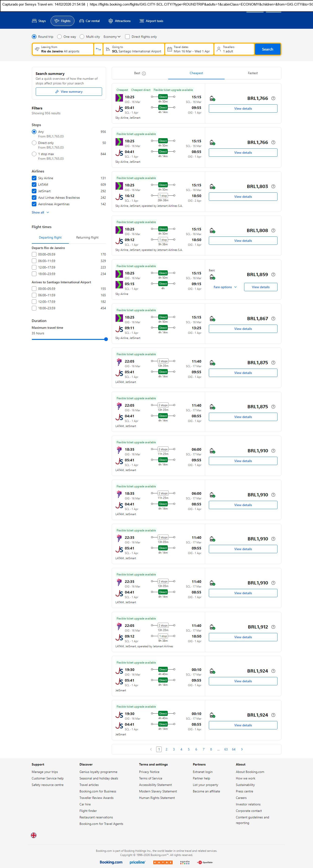Switch to the Fastest sorting tab
This screenshot has height=868, width=313.
tap(253, 73)
